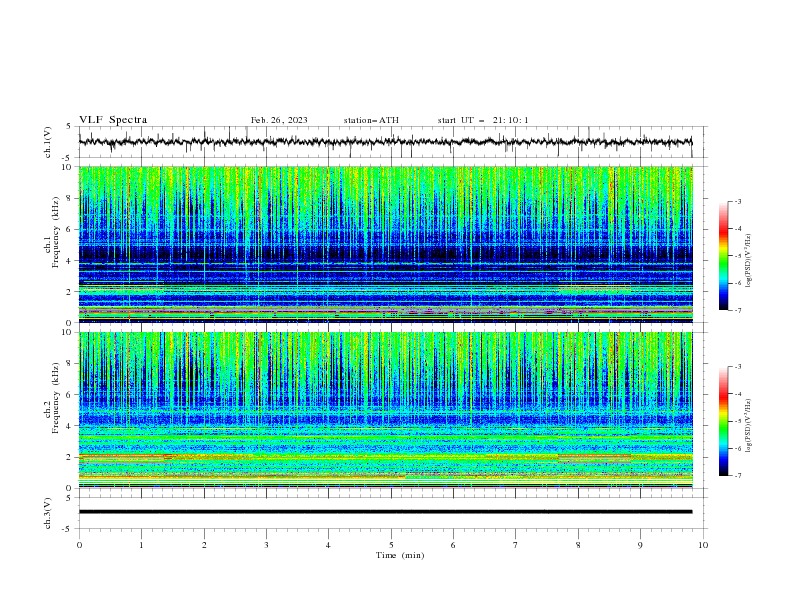792x612 pixels.
Task: Click the time axis tick label '10'
Action: pos(703,545)
